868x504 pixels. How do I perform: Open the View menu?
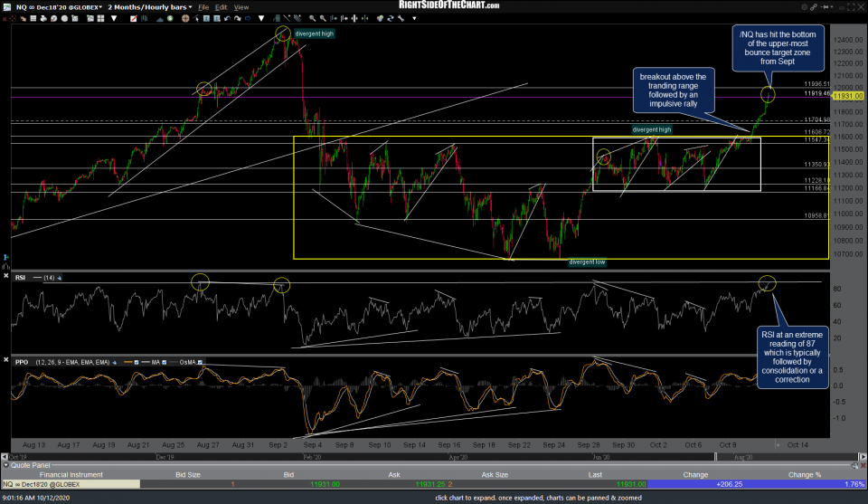[x=241, y=7]
